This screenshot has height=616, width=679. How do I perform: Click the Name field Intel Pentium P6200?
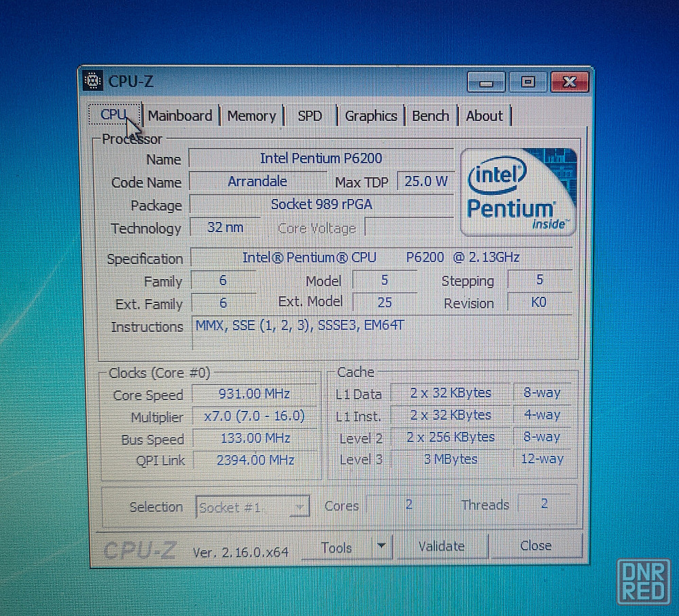(321, 158)
